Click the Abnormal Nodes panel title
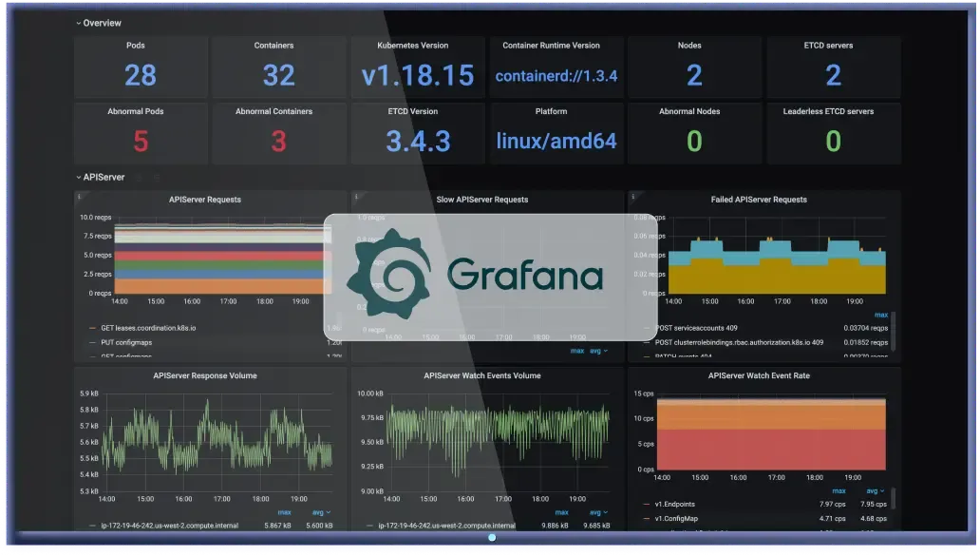 [689, 112]
